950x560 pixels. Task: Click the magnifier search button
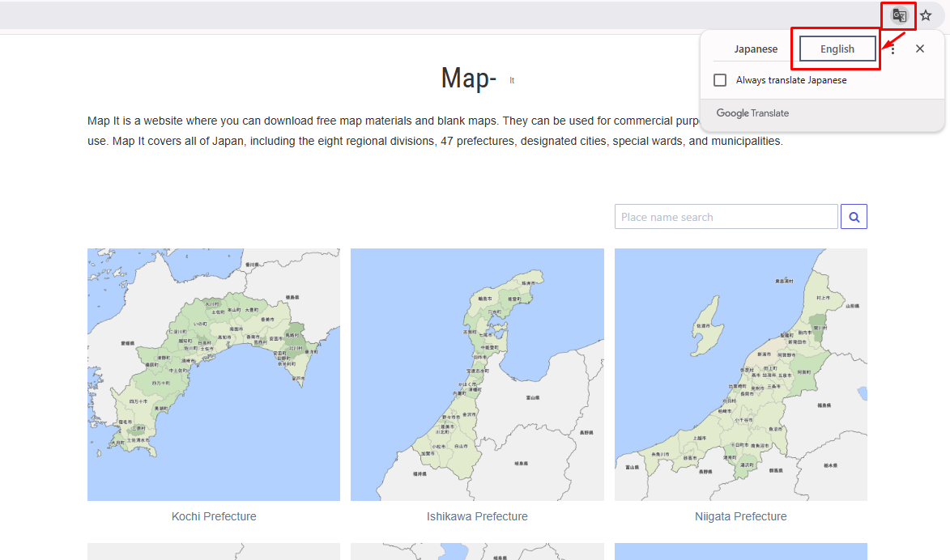click(x=854, y=217)
